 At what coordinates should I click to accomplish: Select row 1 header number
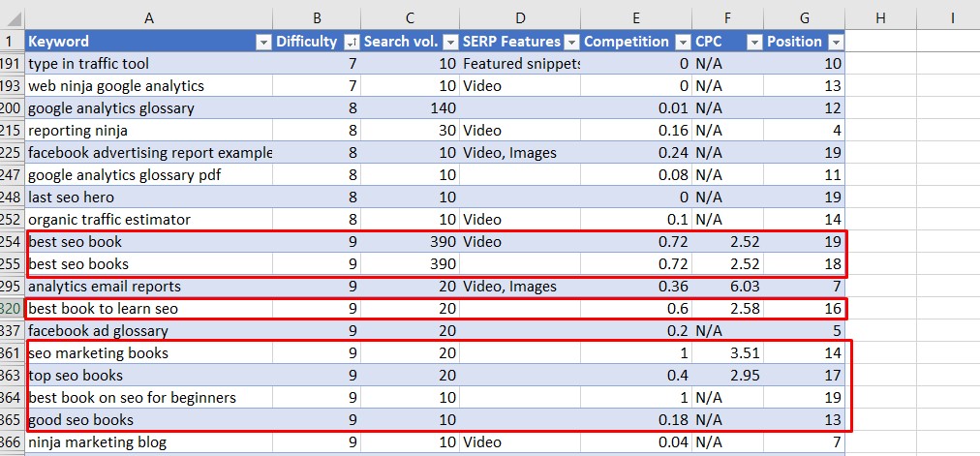pyautogui.click(x=12, y=42)
